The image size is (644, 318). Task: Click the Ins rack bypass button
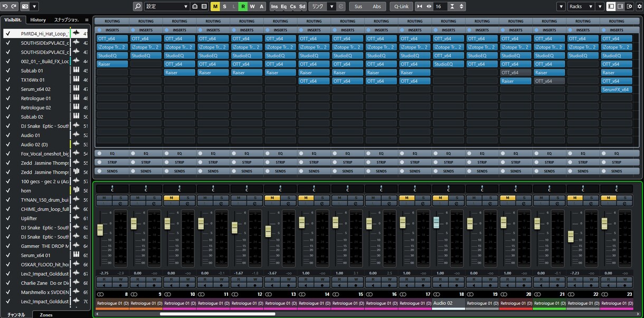274,6
